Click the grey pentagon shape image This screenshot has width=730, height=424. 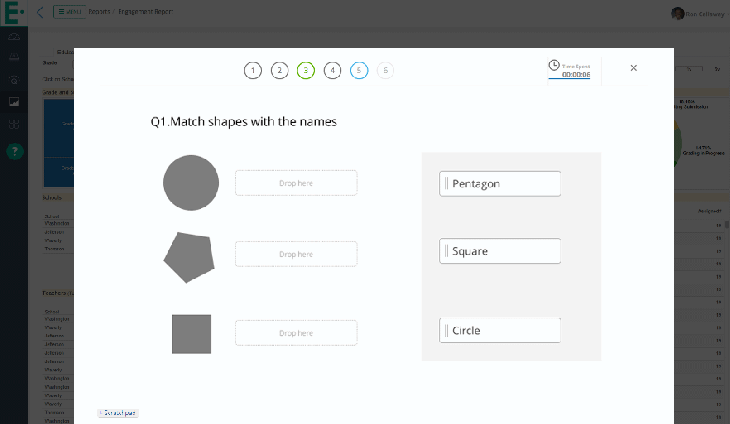click(x=189, y=257)
